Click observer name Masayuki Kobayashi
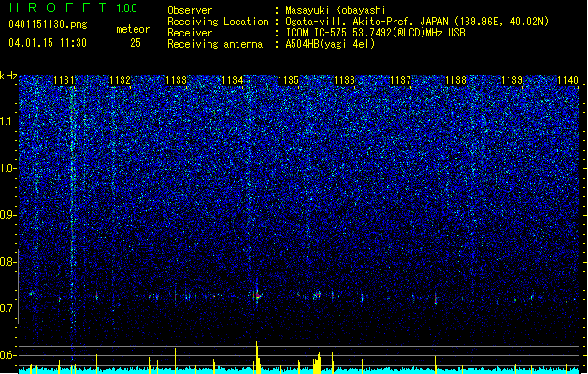588x374 pixels. (336, 10)
